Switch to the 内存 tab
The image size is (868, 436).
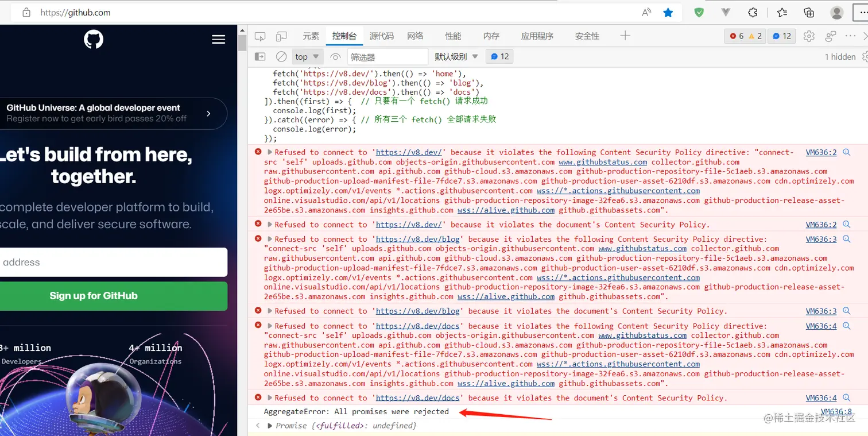pyautogui.click(x=491, y=36)
